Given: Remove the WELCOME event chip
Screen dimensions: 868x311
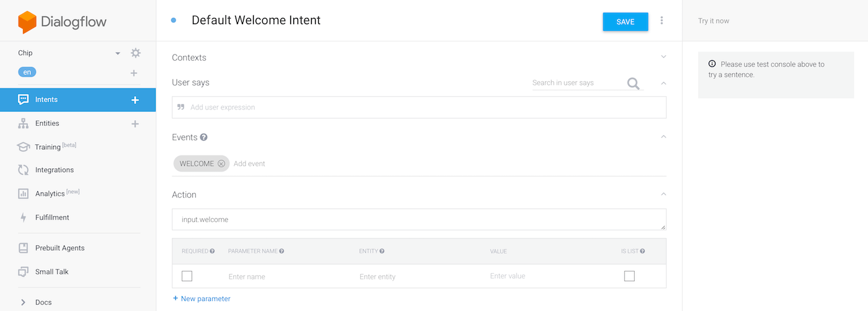Looking at the screenshot, I should tap(221, 164).
